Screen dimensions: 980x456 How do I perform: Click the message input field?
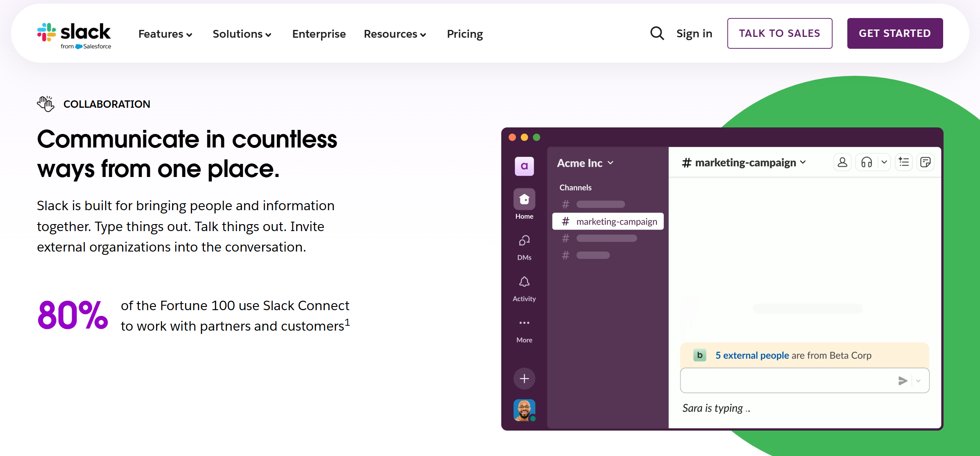(x=804, y=381)
